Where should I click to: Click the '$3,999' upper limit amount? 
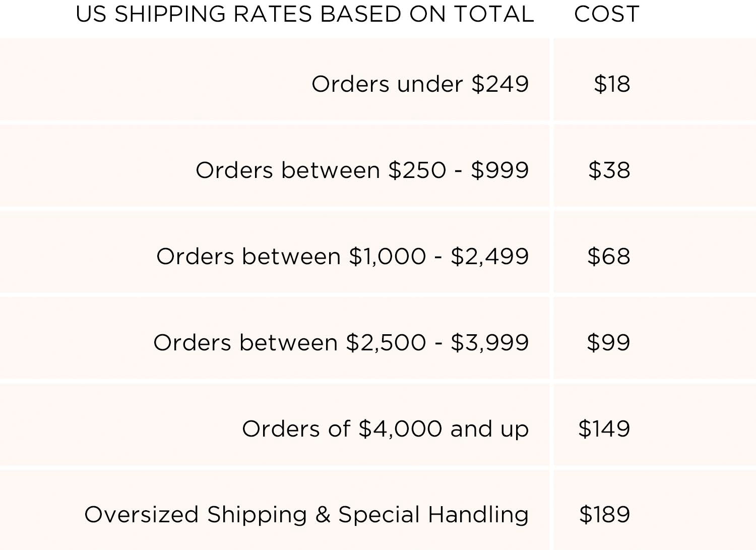(x=489, y=342)
